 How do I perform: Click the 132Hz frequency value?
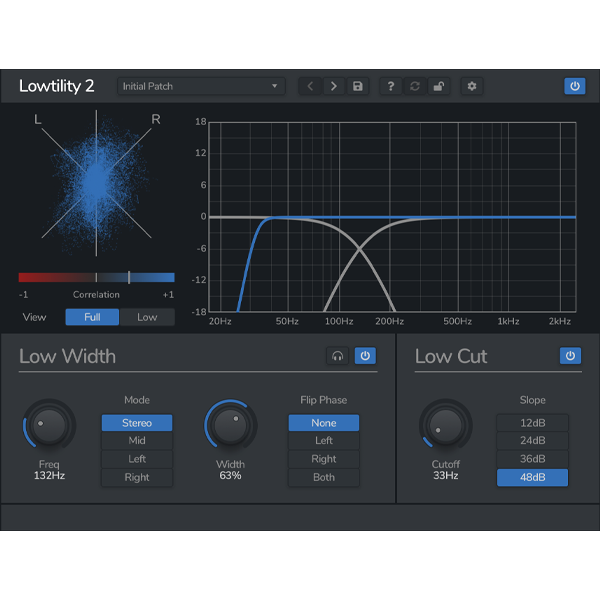click(x=49, y=476)
